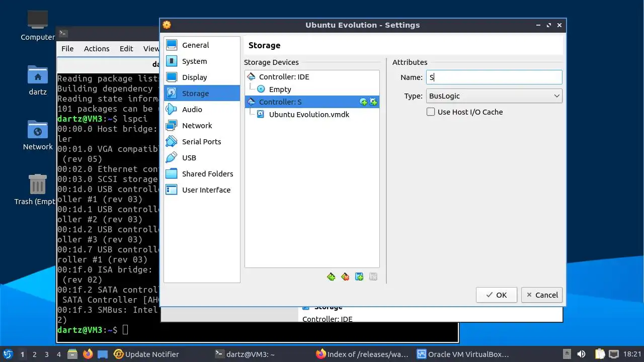Open the controller Type dropdown
Image resolution: width=644 pixels, height=362 pixels.
click(494, 96)
